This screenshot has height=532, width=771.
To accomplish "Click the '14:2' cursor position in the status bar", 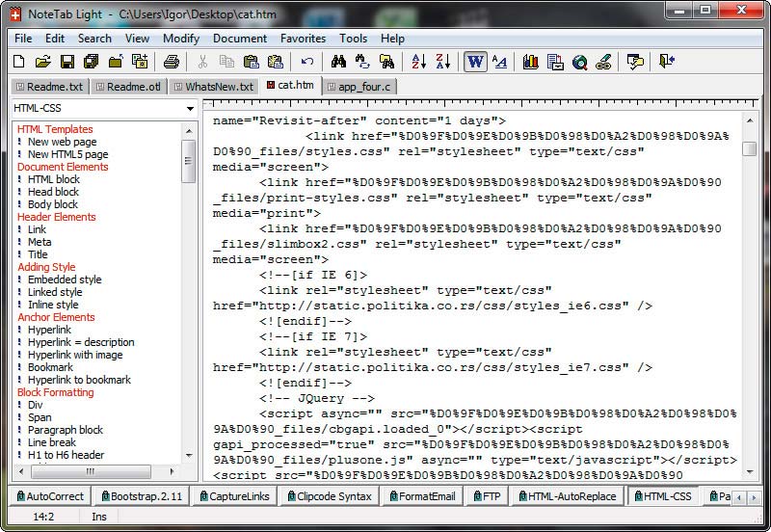I will click(x=43, y=517).
